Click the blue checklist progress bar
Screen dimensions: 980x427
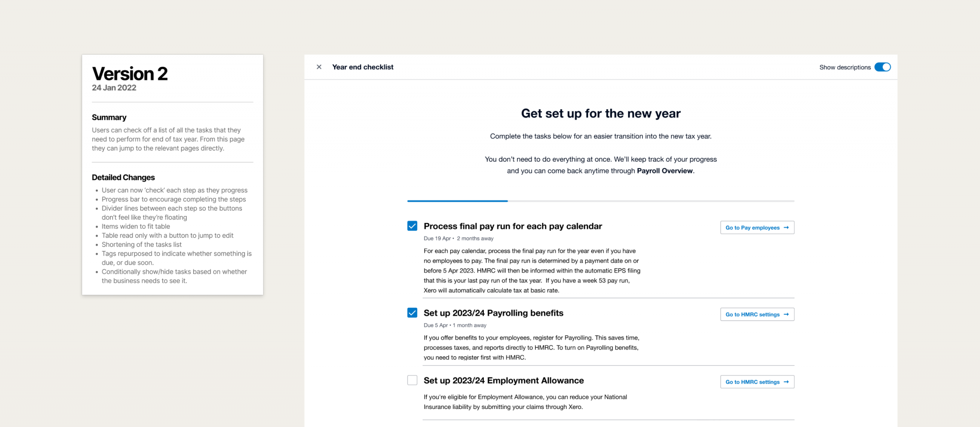tap(457, 201)
